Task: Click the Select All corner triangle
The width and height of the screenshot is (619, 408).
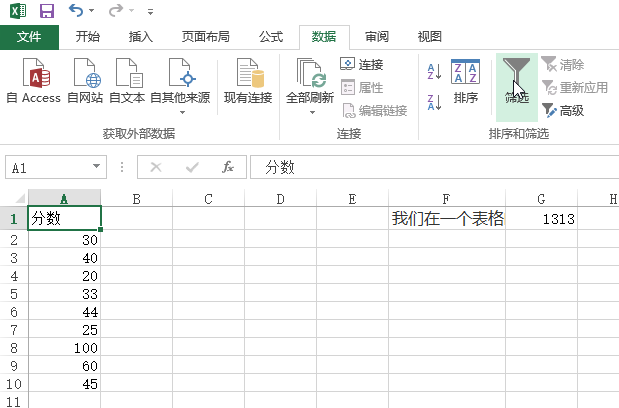Action: coord(19,197)
